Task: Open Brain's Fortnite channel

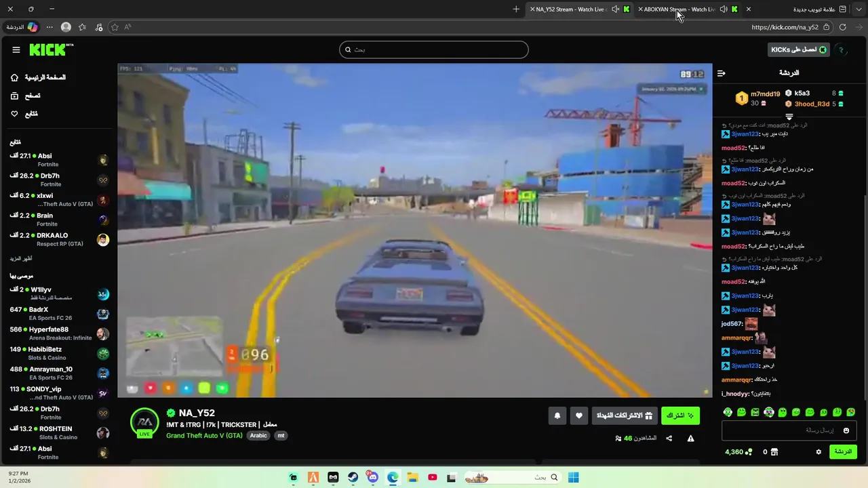Action: click(x=59, y=219)
